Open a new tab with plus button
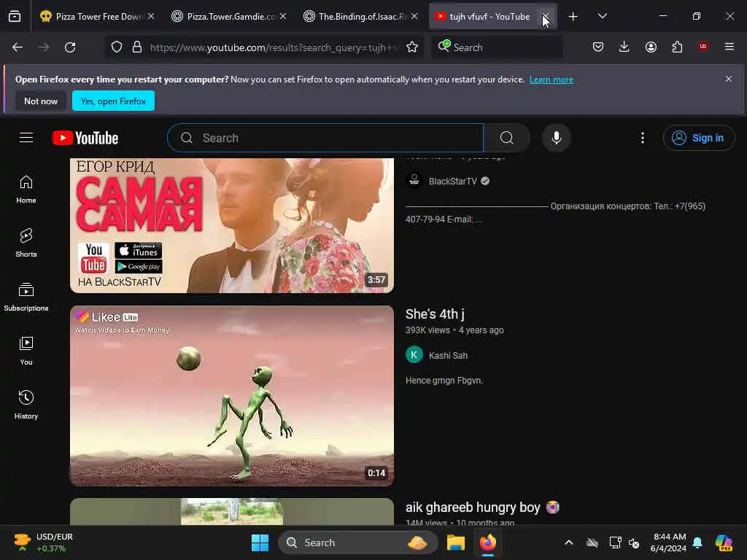This screenshot has height=560, width=747. click(x=573, y=17)
